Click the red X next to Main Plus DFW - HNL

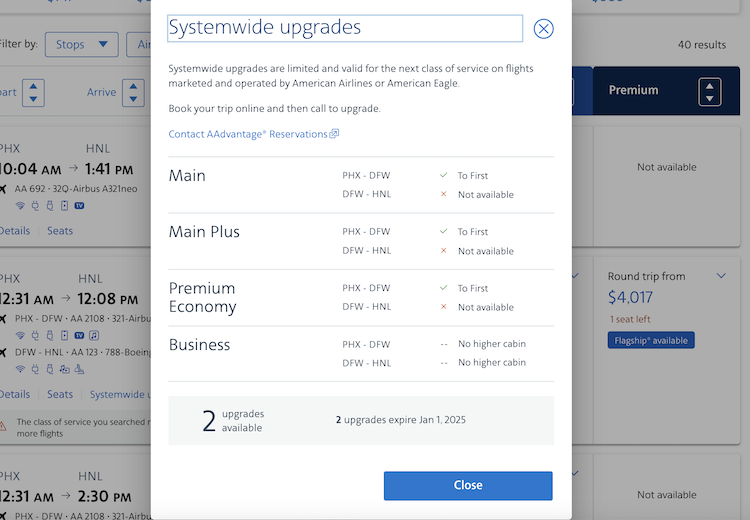(443, 251)
